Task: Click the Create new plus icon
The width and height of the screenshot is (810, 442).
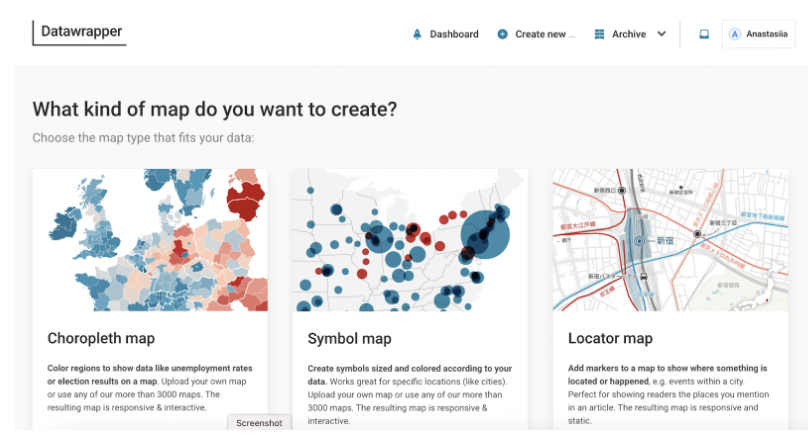Action: tap(502, 34)
